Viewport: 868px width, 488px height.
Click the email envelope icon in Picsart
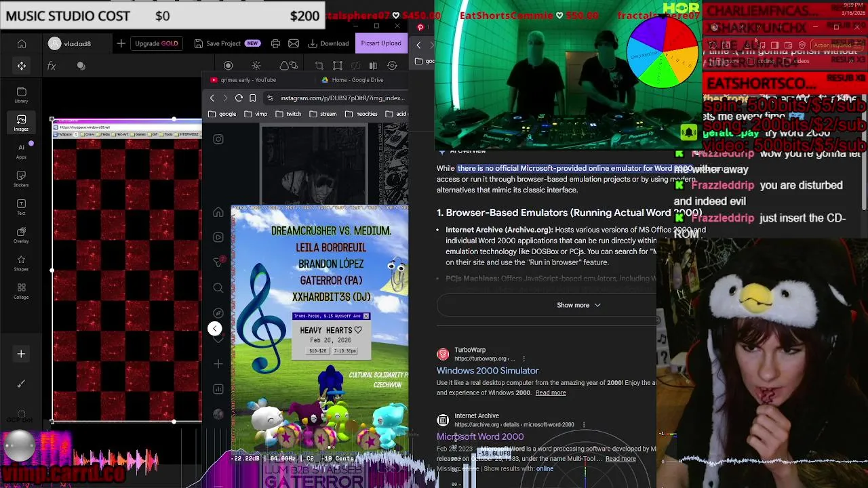(294, 43)
